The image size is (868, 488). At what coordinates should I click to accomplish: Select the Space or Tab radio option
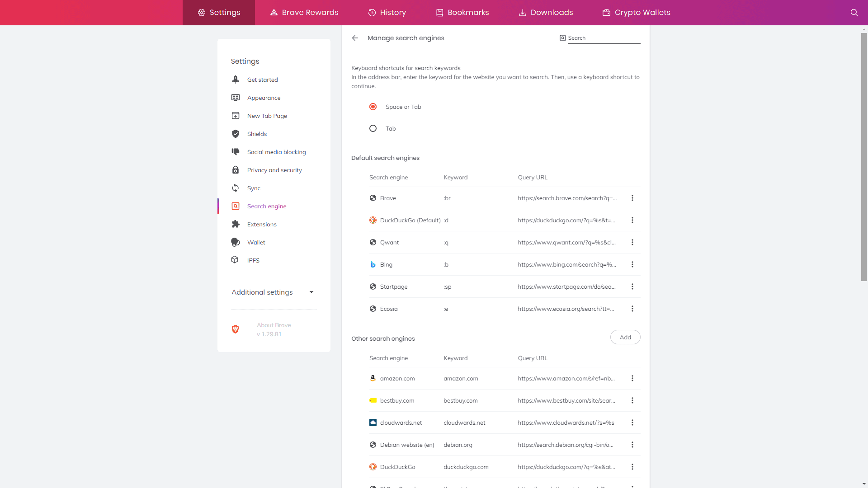click(373, 107)
